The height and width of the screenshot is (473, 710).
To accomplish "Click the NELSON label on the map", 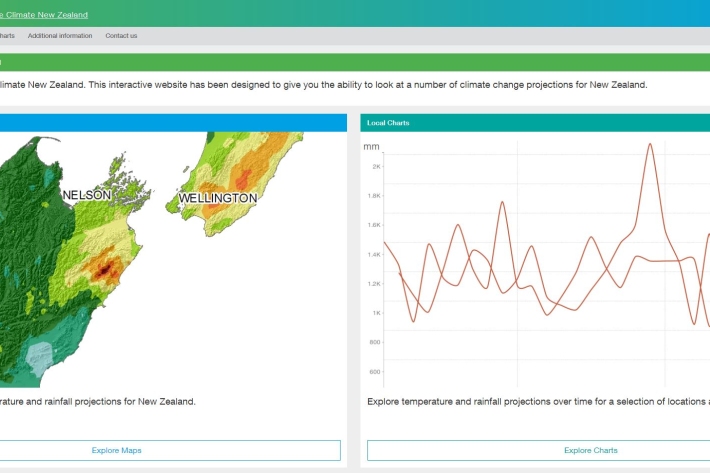I will (87, 195).
